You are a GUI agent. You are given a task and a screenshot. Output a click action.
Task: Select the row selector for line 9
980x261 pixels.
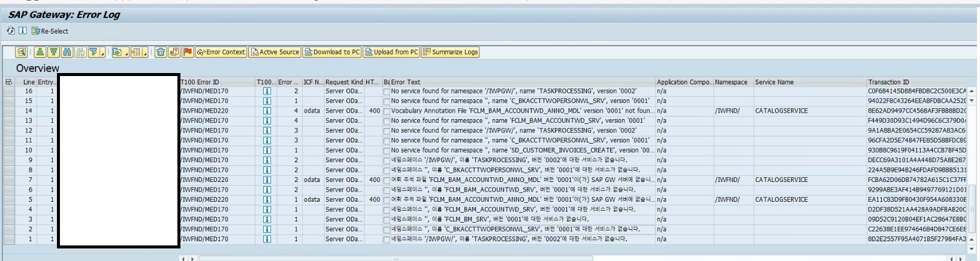coord(8,160)
